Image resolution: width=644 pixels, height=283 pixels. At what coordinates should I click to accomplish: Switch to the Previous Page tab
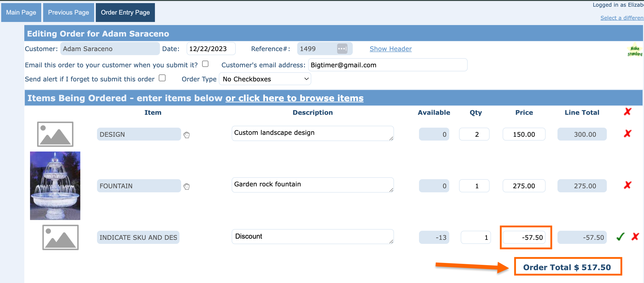(x=68, y=12)
